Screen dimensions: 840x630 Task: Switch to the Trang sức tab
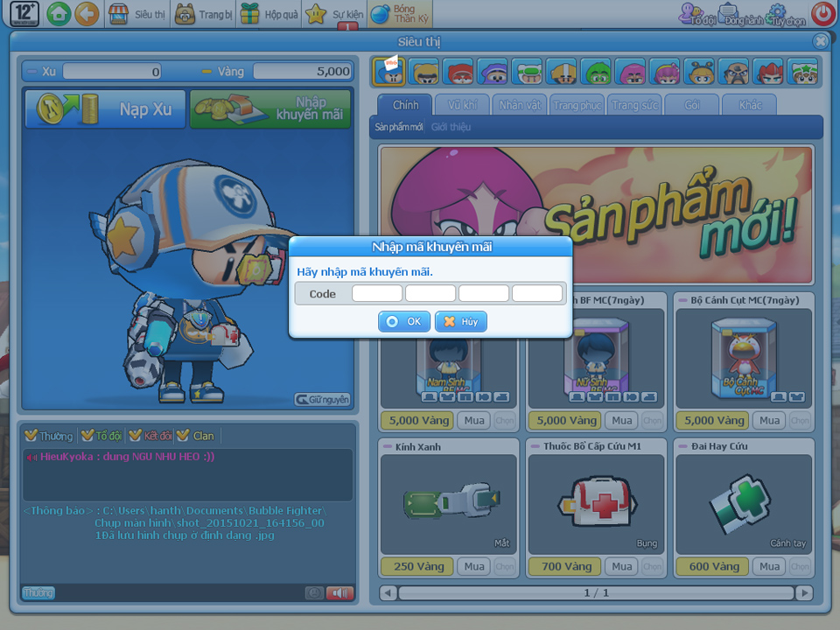click(635, 105)
